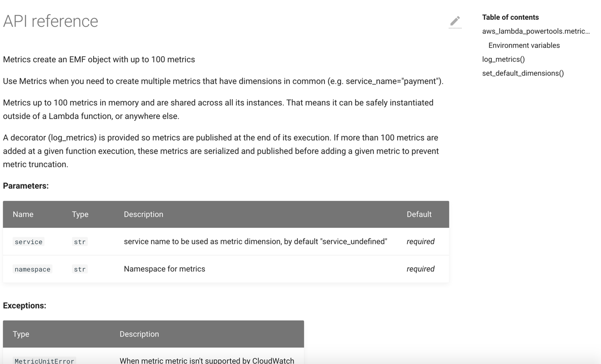Image resolution: width=601 pixels, height=364 pixels.
Task: Click the Table of contents heading
Action: click(510, 17)
